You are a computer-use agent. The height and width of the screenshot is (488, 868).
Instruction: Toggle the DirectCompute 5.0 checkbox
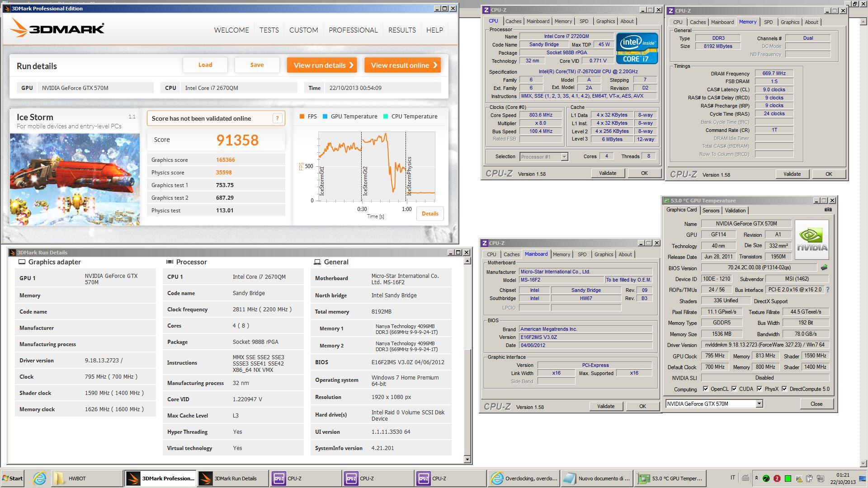click(x=784, y=389)
